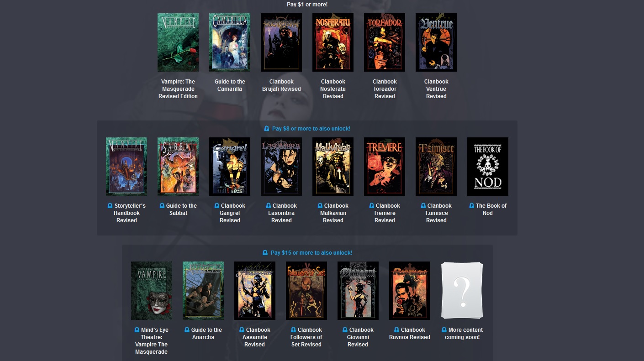Click the "Guide to the Sabbat" title text

pos(181,209)
